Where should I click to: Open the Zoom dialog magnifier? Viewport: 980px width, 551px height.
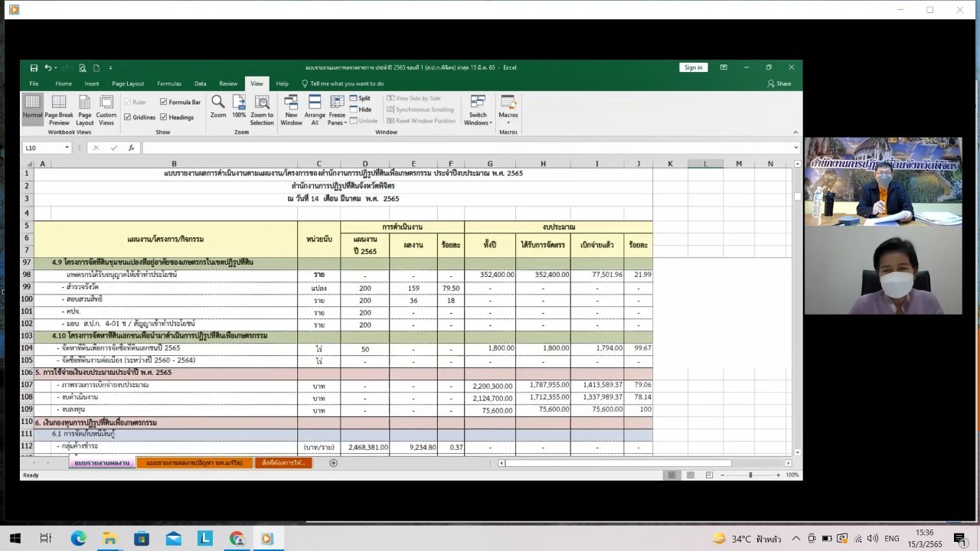tap(218, 106)
